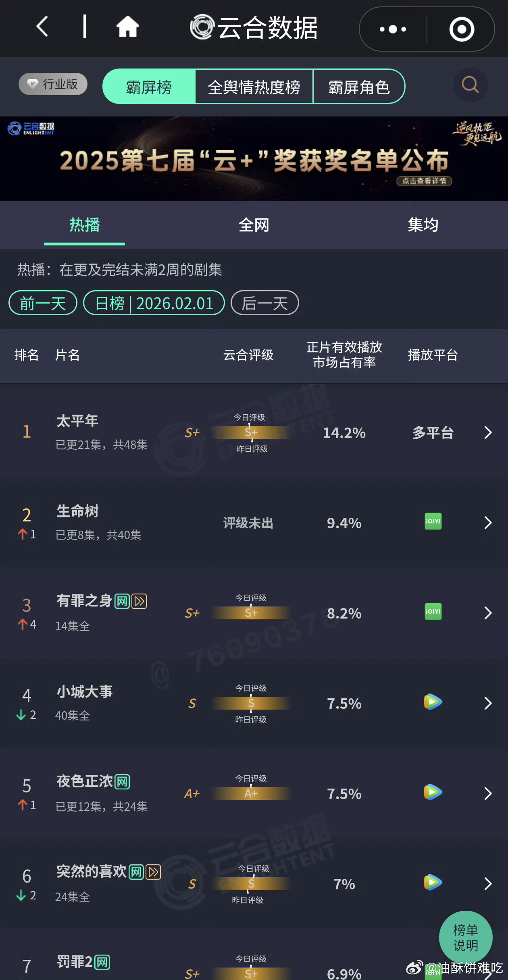Expand details for 太平年 via its chevron
Screen dimensions: 508x980
click(x=487, y=433)
